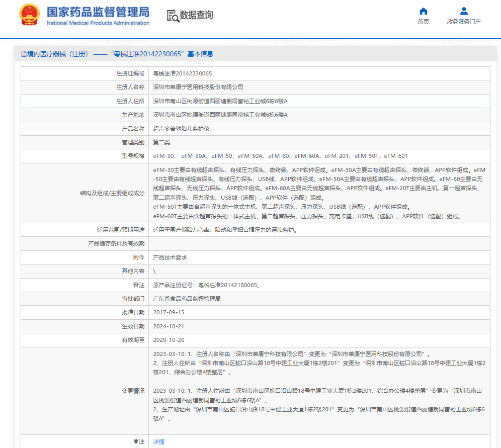501x448 pixels.
Task: Open the 详情 details link
Action: [158, 441]
